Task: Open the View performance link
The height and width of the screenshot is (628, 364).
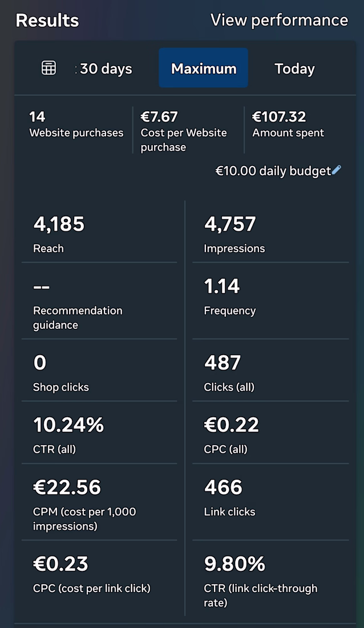Action: pos(279,21)
